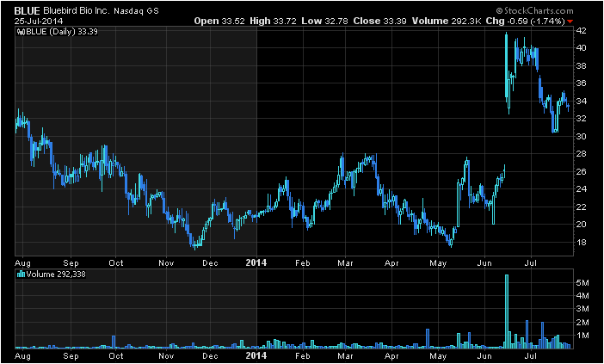The image size is (604, 364).
Task: Click the company name Bluebird Bio Inc.
Action: (x=77, y=11)
